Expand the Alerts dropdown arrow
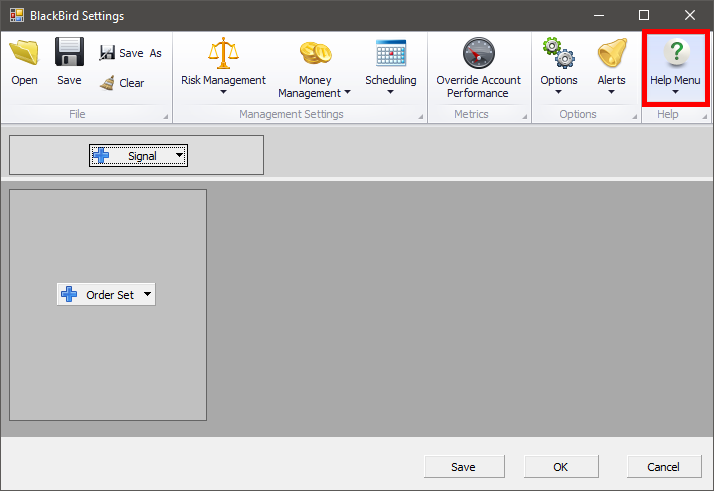Image resolution: width=714 pixels, height=491 pixels. [611, 92]
